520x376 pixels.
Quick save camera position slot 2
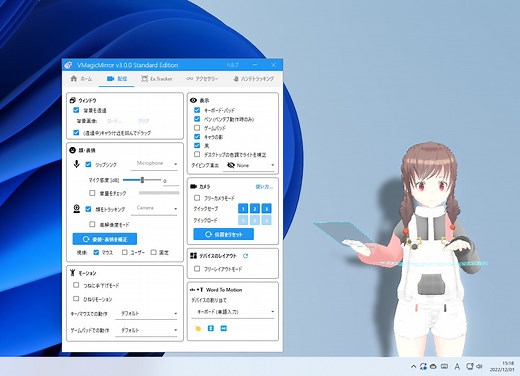tap(255, 209)
